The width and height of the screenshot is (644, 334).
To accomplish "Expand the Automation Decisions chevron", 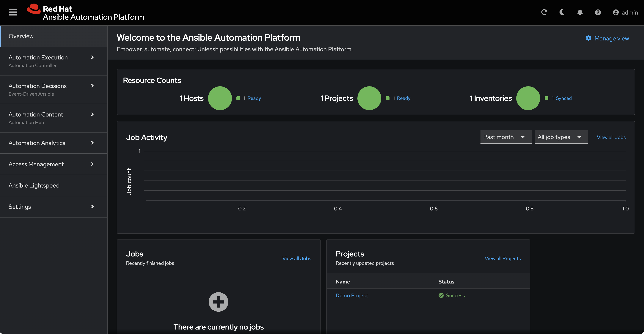I will tap(92, 86).
